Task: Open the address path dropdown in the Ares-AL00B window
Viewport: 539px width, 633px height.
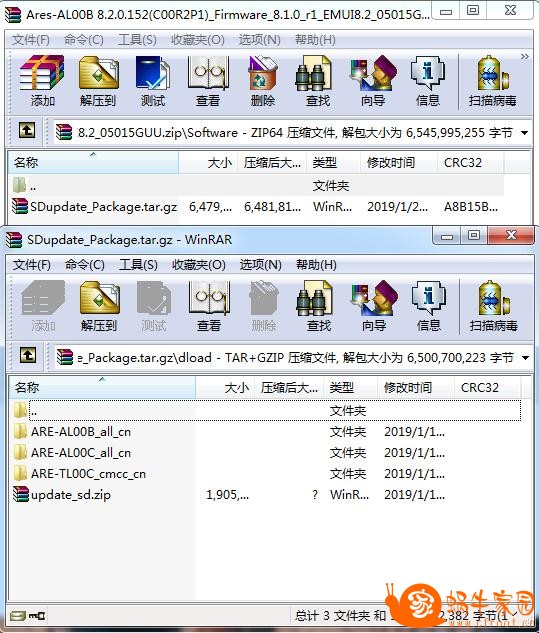Action: [524, 132]
